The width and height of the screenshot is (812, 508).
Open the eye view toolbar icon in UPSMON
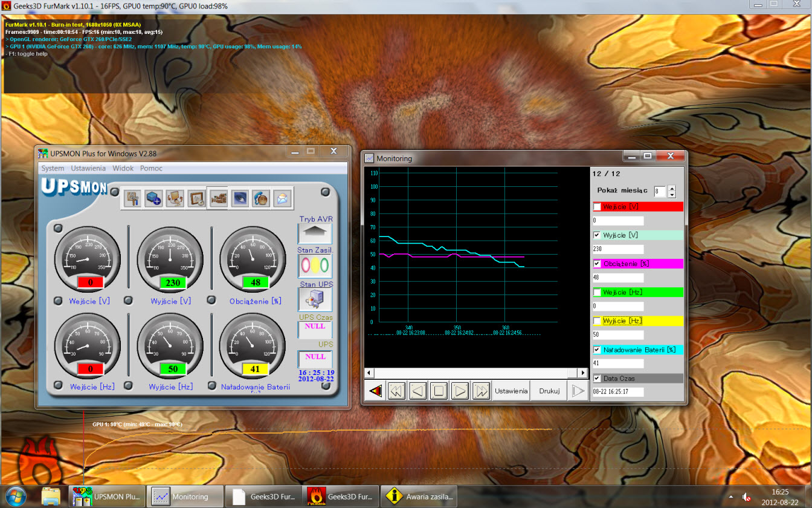(x=239, y=198)
